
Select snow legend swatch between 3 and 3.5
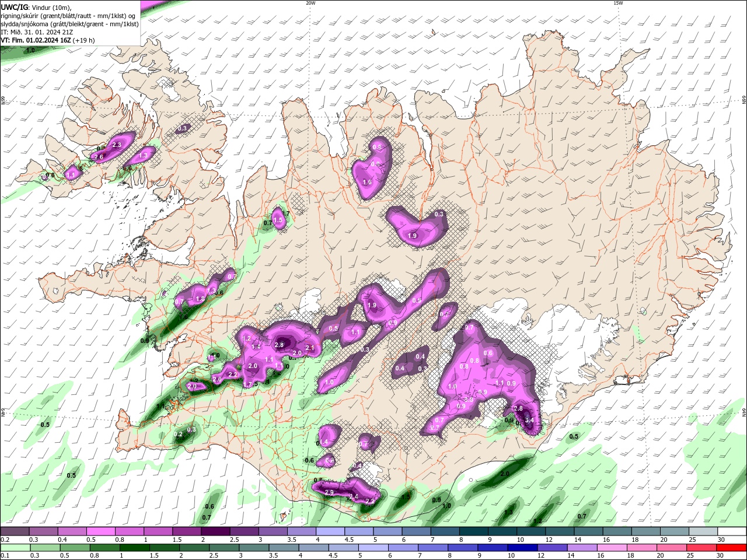tap(273, 531)
